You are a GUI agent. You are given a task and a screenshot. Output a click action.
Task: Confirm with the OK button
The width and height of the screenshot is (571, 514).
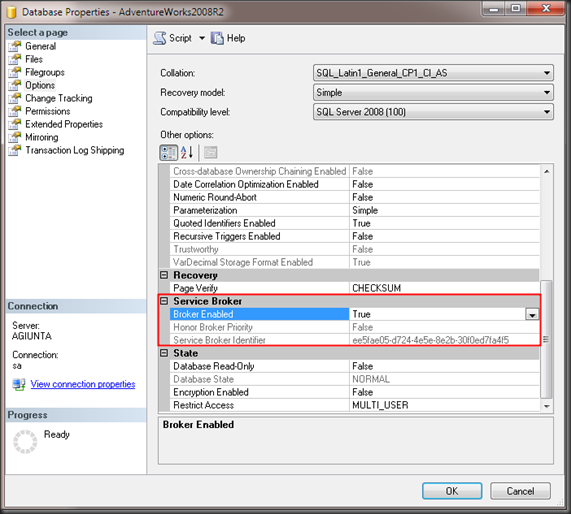pyautogui.click(x=452, y=491)
